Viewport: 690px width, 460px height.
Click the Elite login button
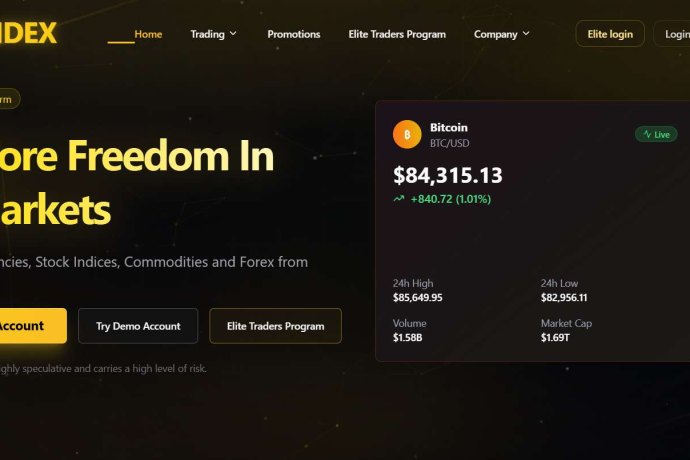click(610, 33)
